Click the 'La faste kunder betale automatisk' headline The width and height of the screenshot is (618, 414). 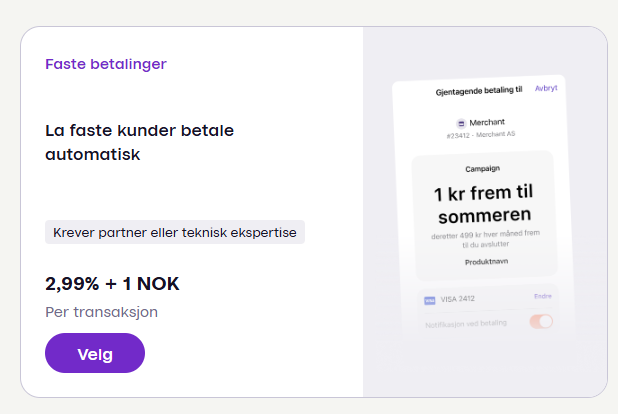pyautogui.click(x=140, y=143)
